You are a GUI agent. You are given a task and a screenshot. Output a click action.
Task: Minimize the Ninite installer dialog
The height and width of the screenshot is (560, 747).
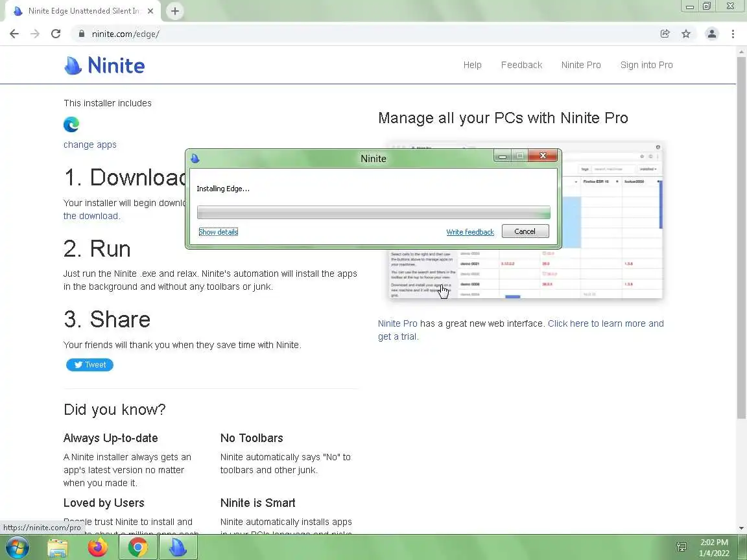[502, 156]
